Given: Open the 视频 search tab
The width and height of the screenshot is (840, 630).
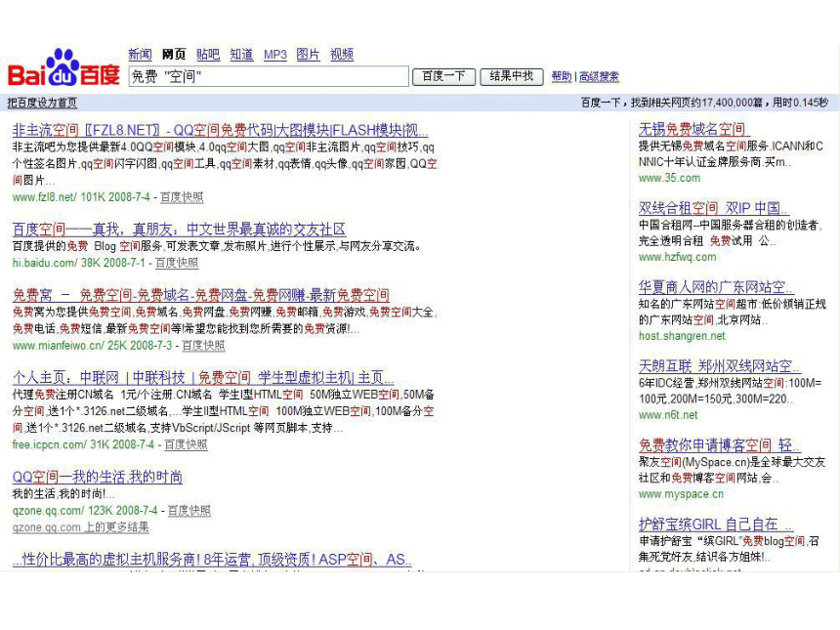Looking at the screenshot, I should pos(342,54).
